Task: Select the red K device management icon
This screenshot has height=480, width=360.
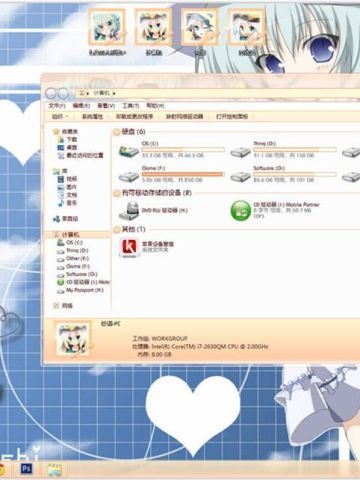Action: click(x=129, y=248)
